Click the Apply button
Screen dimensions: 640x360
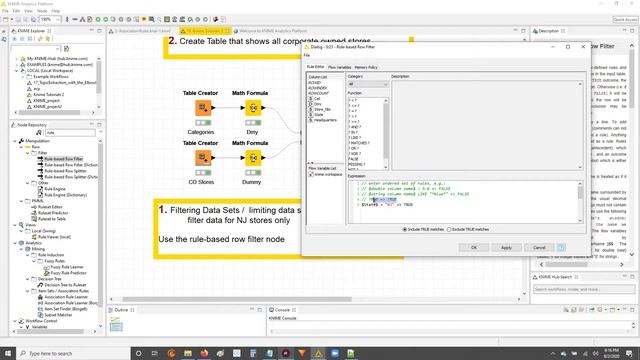point(506,247)
